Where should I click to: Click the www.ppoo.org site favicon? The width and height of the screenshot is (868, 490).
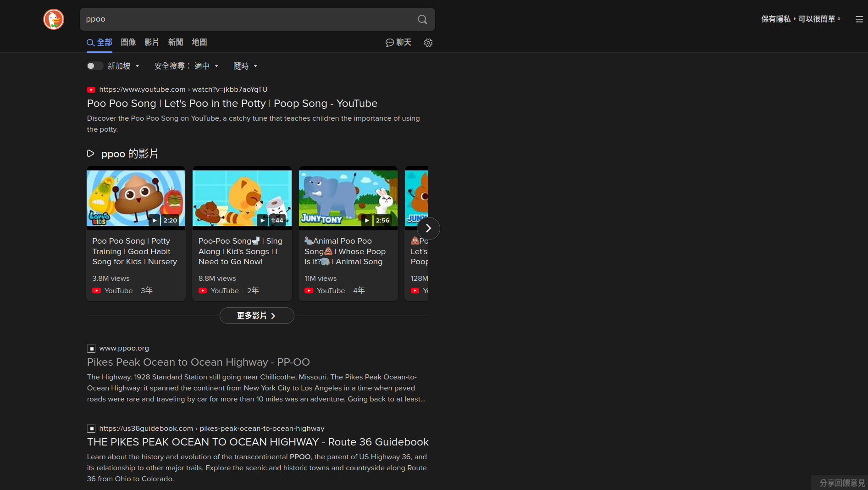click(91, 348)
